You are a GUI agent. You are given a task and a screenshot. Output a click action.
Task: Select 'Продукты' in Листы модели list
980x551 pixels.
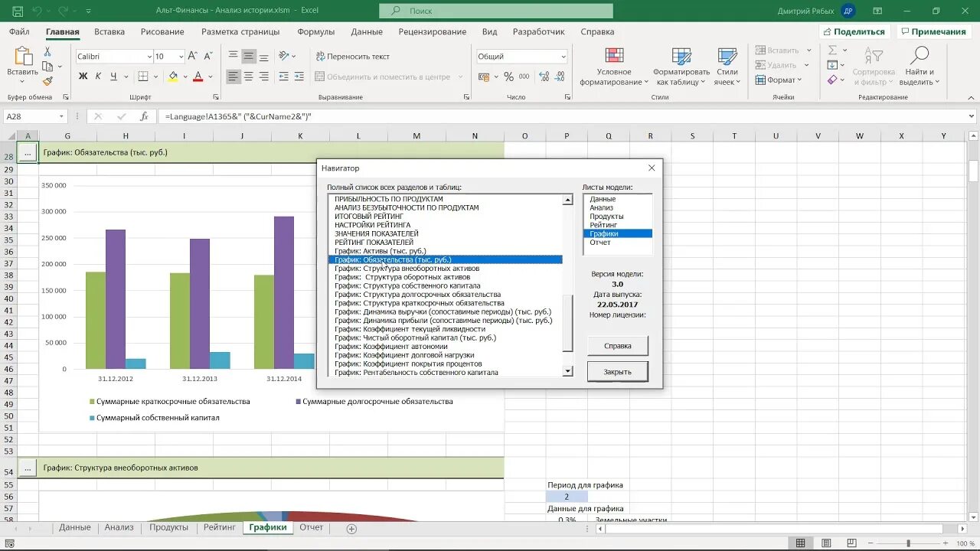click(606, 217)
